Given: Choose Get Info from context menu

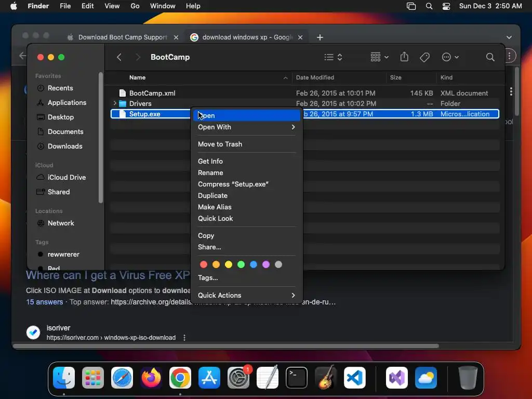Looking at the screenshot, I should 247,161.
